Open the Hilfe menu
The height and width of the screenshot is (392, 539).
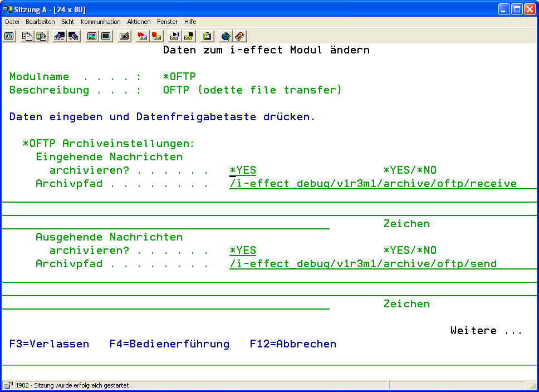tap(190, 22)
